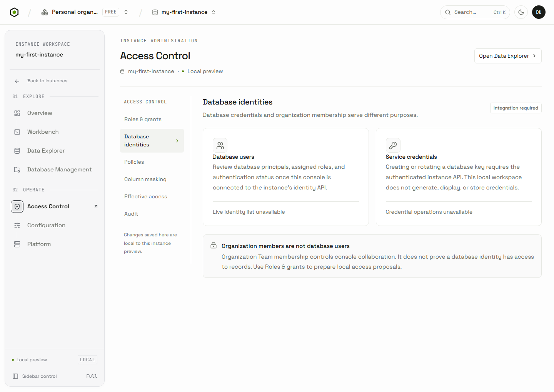The width and height of the screenshot is (554, 392).
Task: Click the my-first-instance breadcrumb under title
Action: (x=151, y=71)
